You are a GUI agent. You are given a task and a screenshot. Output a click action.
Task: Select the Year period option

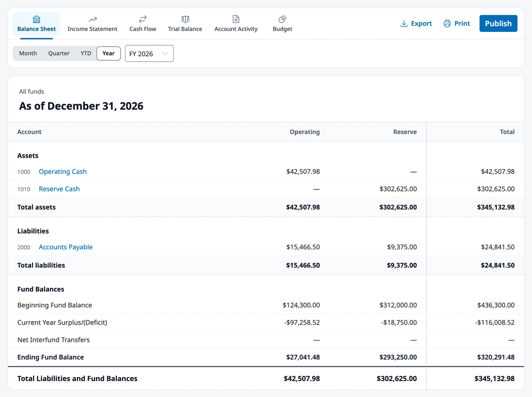pyautogui.click(x=109, y=53)
